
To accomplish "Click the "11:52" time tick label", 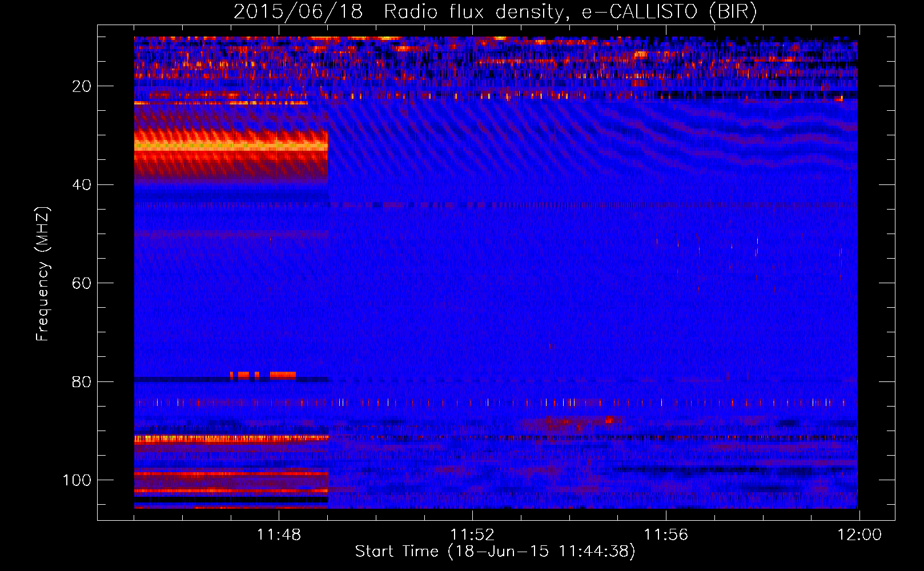I will 472,535.
